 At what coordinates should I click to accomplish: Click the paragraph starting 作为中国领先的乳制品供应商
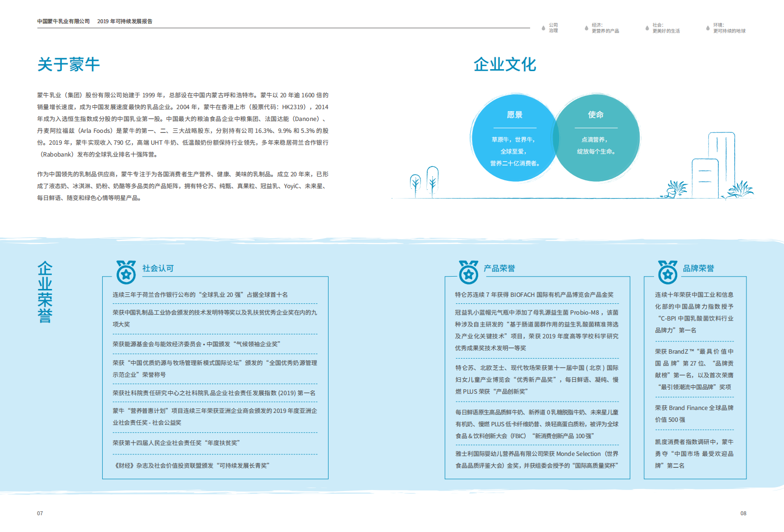click(183, 186)
